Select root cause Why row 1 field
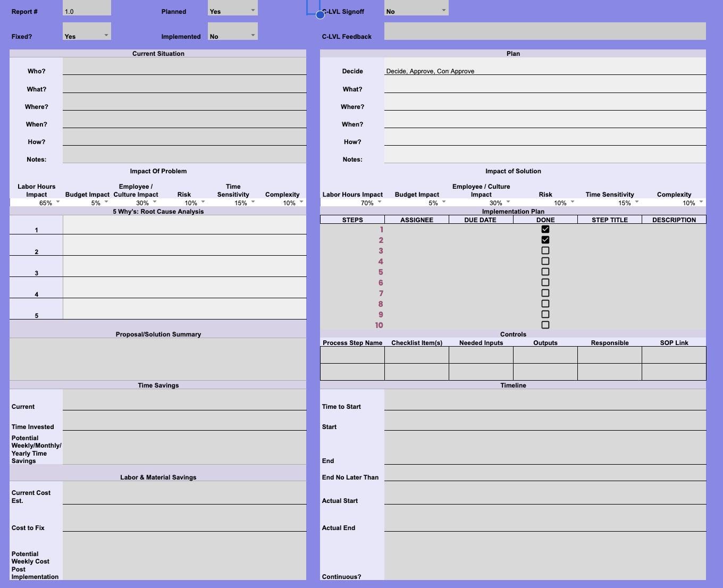The image size is (723, 588). 184,224
